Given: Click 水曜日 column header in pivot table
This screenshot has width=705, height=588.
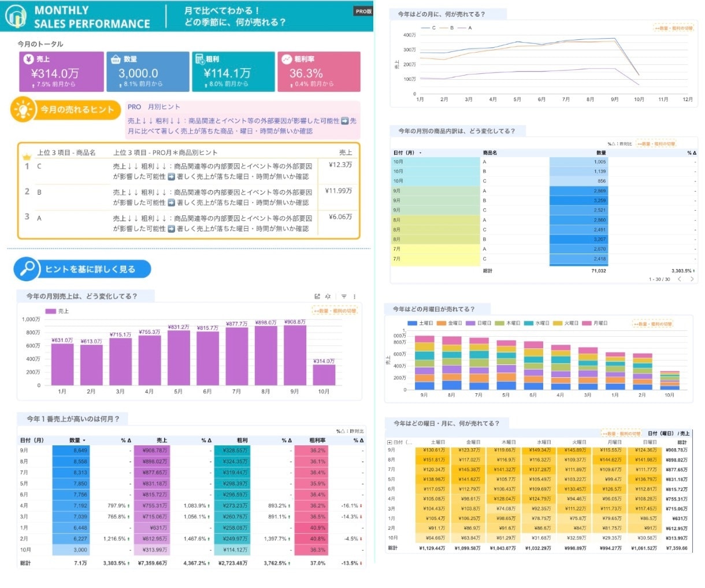Looking at the screenshot, I should pyautogui.click(x=544, y=442).
